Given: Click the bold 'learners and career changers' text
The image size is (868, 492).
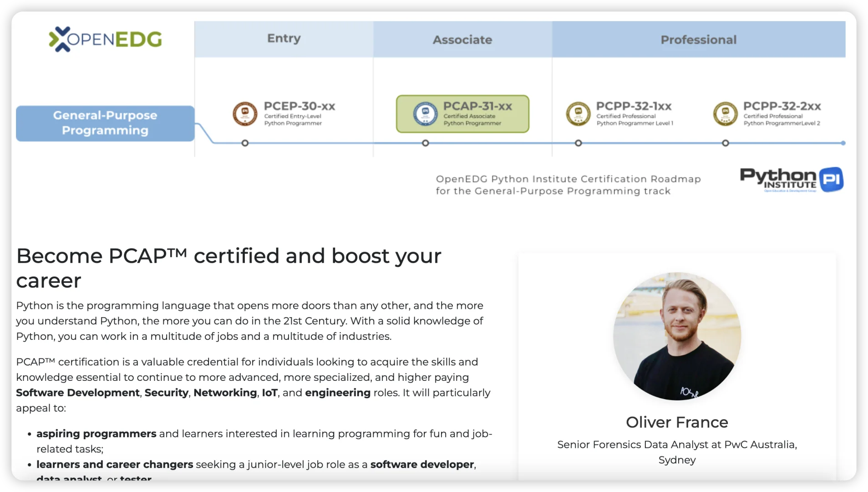Looking at the screenshot, I should pos(115,464).
